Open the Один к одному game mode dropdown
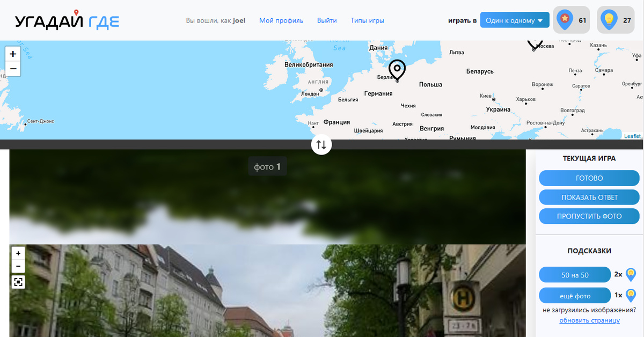 515,20
